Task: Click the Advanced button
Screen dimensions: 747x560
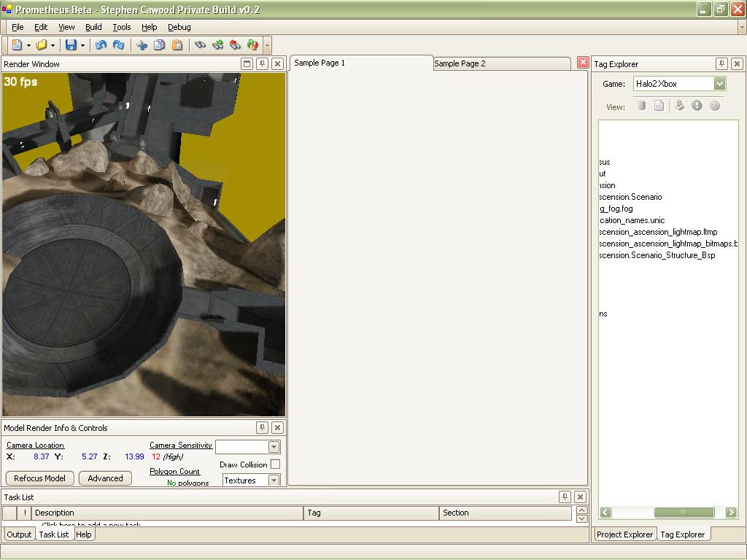Action: [x=105, y=478]
